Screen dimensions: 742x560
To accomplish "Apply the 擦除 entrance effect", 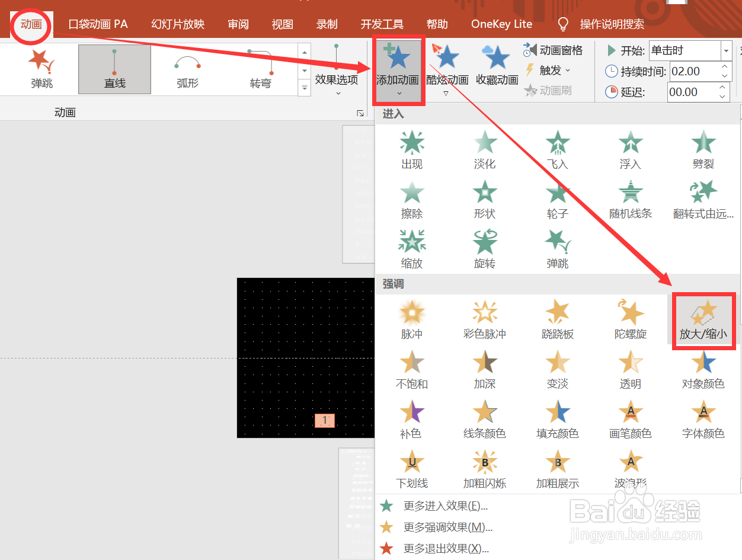I will [x=412, y=200].
